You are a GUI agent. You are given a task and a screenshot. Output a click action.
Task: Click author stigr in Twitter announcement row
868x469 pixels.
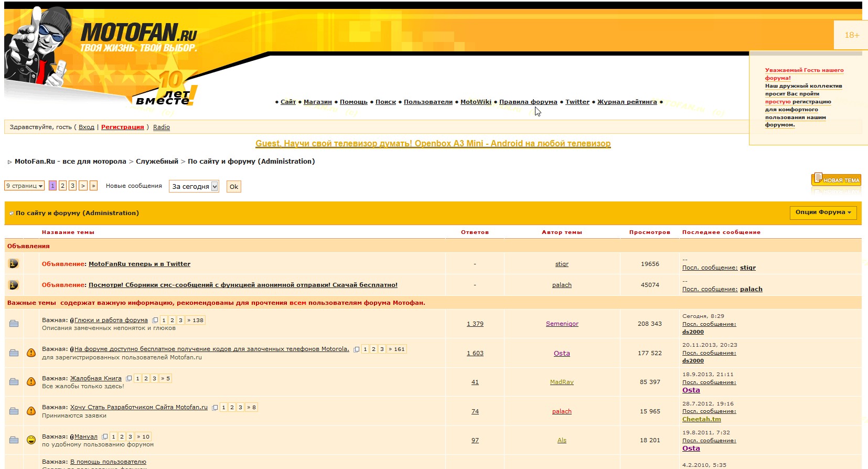pos(562,264)
